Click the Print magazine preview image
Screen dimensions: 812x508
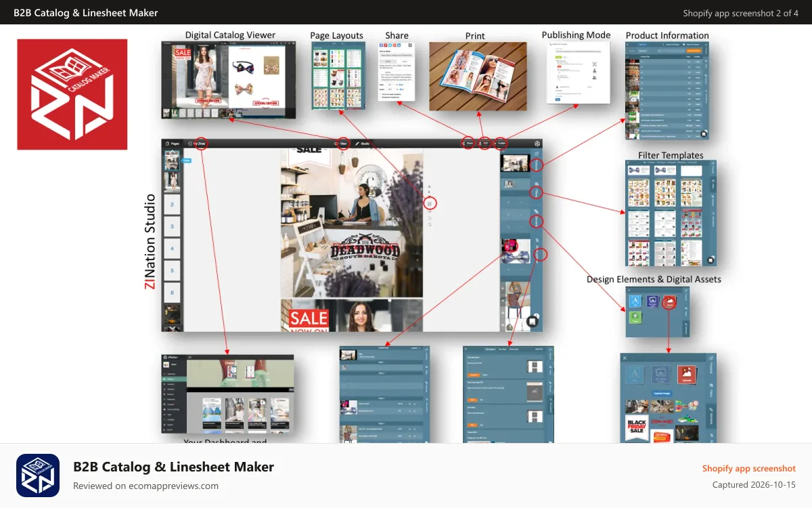[478, 77]
